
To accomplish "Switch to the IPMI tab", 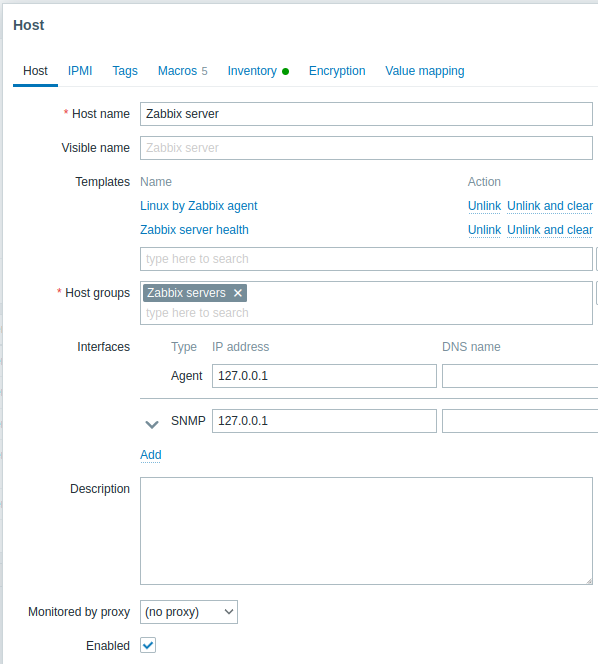I will 80,71.
